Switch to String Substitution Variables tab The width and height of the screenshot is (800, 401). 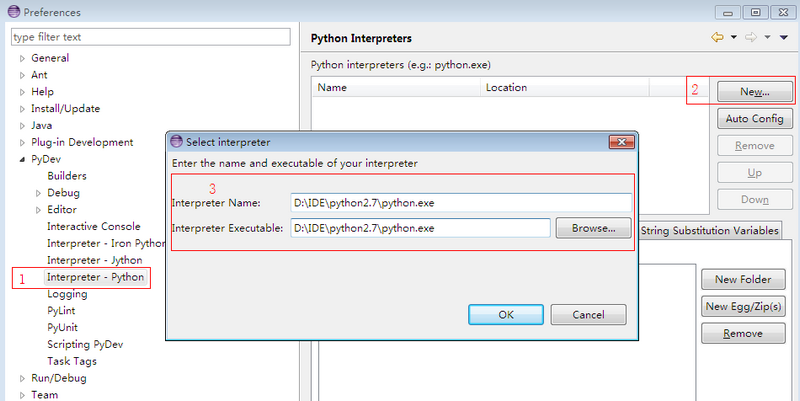(x=709, y=231)
